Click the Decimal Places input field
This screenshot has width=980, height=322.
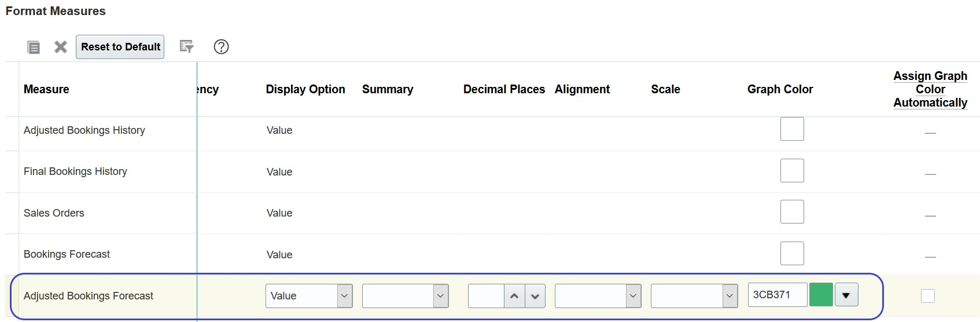tap(486, 296)
